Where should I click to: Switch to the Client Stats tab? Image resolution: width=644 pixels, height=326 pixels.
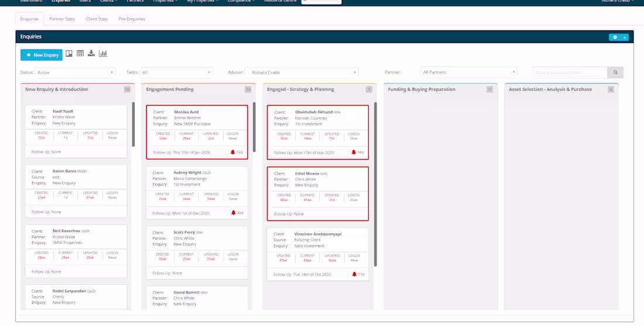(97, 19)
